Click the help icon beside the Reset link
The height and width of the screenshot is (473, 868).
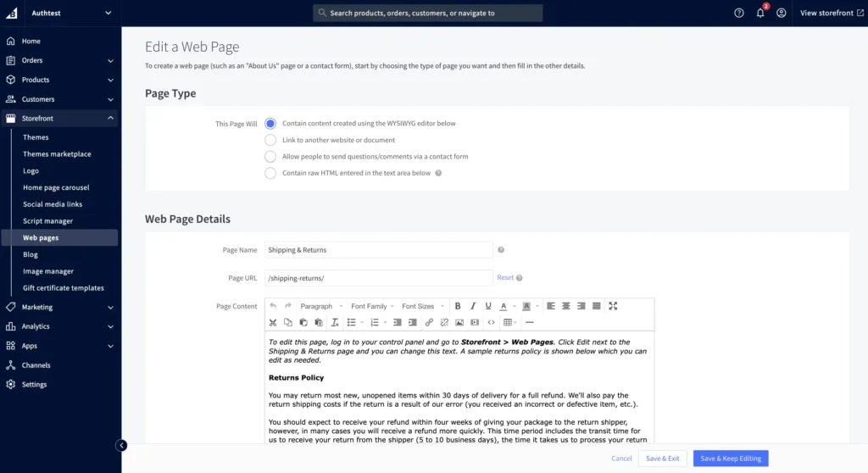click(x=520, y=278)
